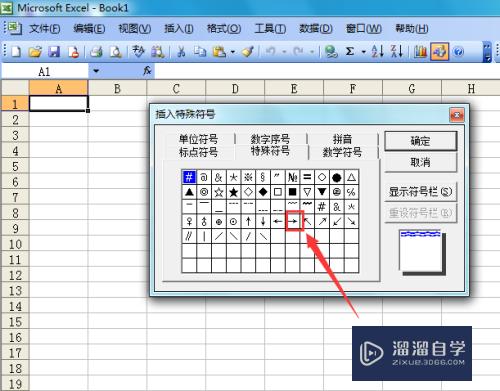Open the 工具(T) menu
The height and width of the screenshot is (391, 500).
pos(270,29)
